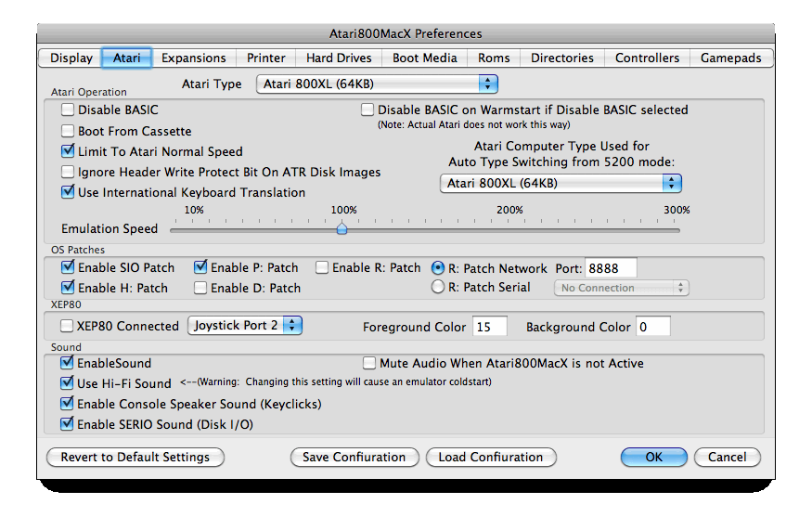Toggle Mute Audio When Not Active checkbox
The height and width of the screenshot is (530, 812).
click(x=369, y=363)
